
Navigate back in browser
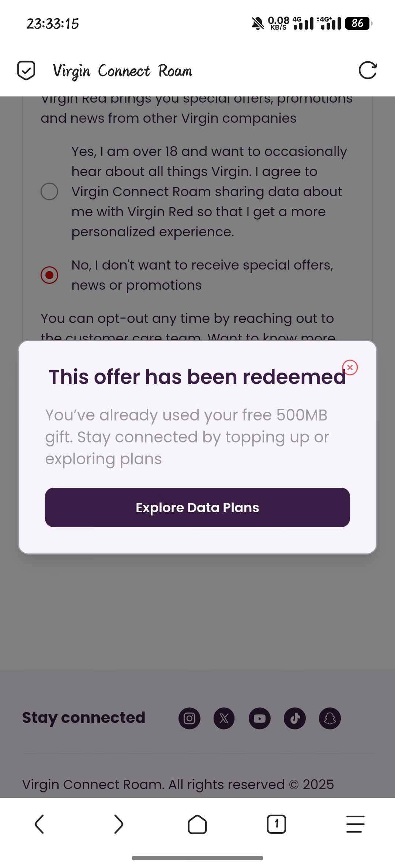tap(39, 824)
